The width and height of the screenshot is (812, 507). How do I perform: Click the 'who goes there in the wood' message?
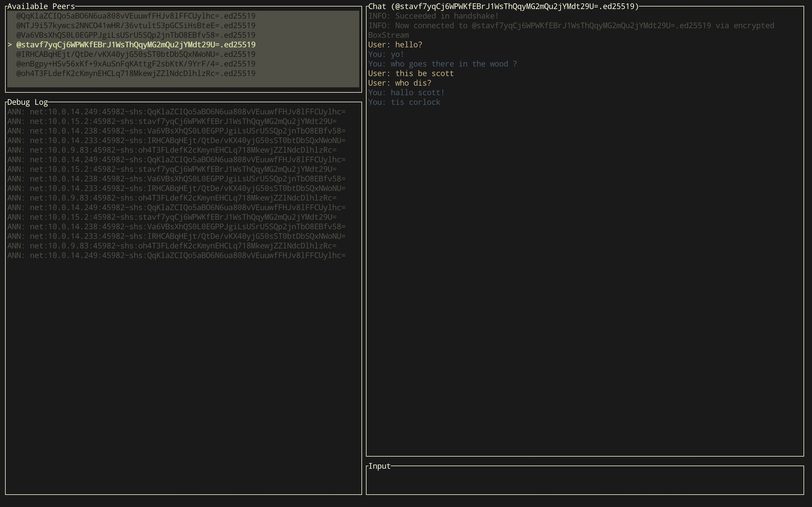pyautogui.click(x=442, y=64)
